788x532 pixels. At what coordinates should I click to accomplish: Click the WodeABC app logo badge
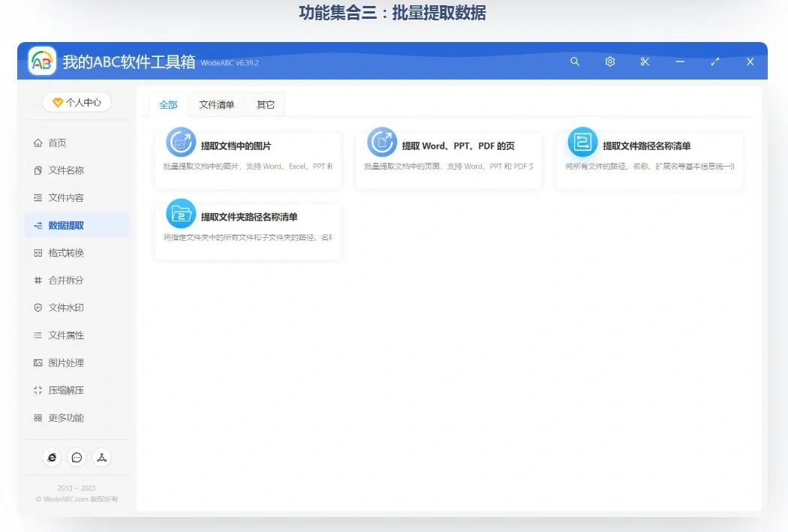tap(41, 60)
